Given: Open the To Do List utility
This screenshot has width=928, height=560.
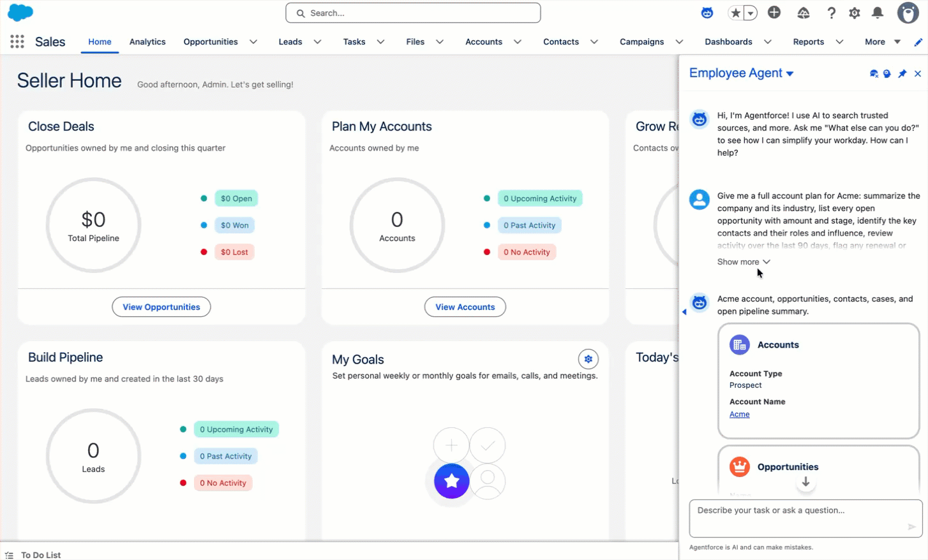Looking at the screenshot, I should click(33, 555).
